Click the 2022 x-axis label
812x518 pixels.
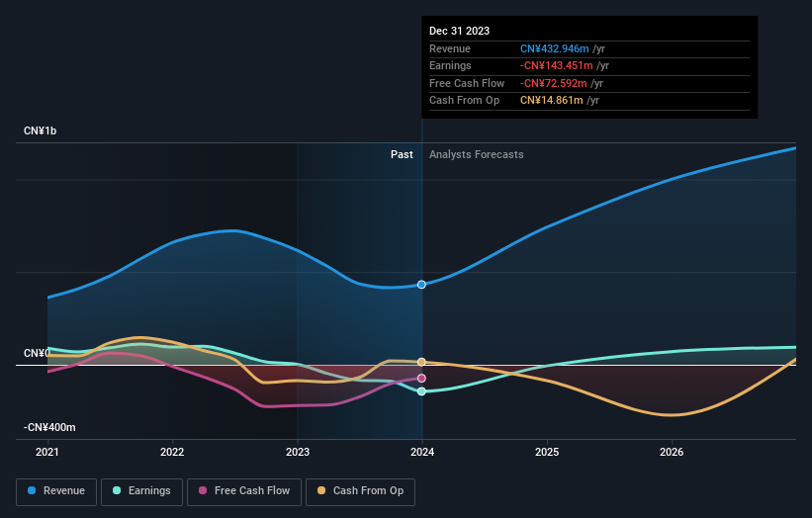(x=172, y=452)
